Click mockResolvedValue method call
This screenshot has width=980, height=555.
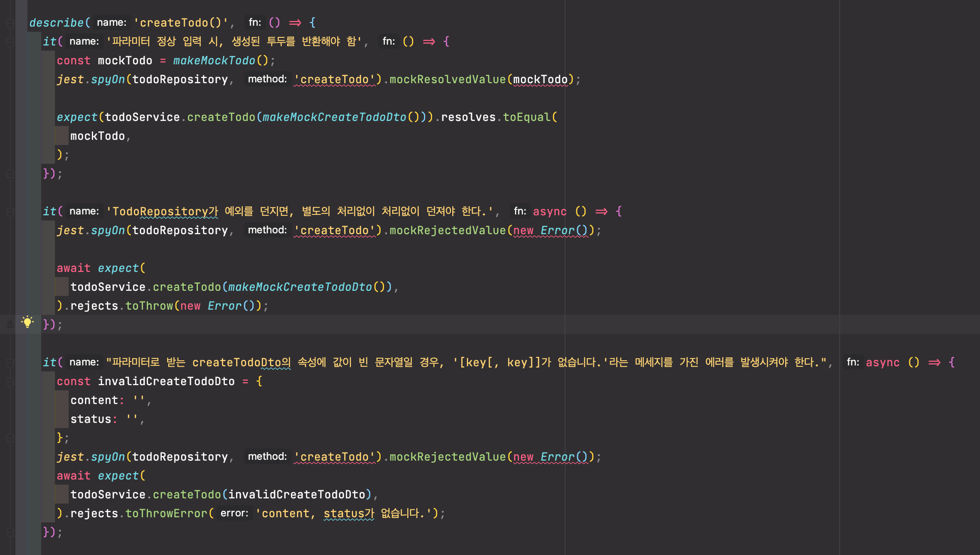point(448,79)
